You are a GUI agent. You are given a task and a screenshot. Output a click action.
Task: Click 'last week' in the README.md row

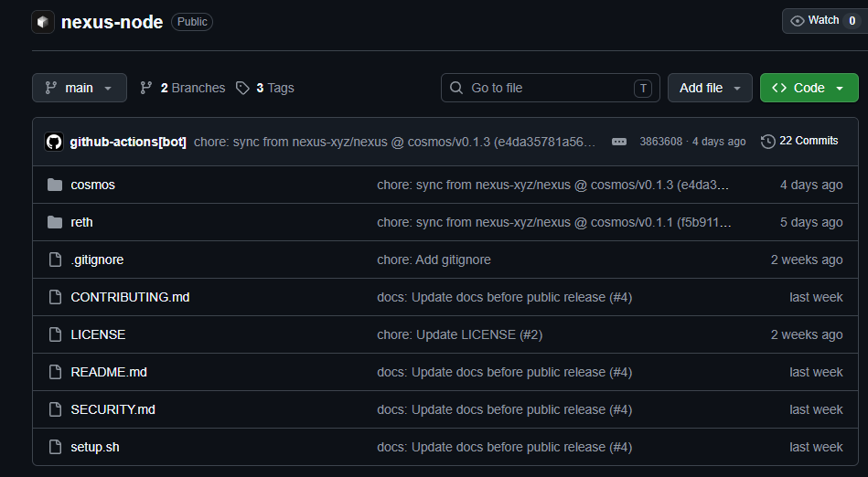click(816, 373)
